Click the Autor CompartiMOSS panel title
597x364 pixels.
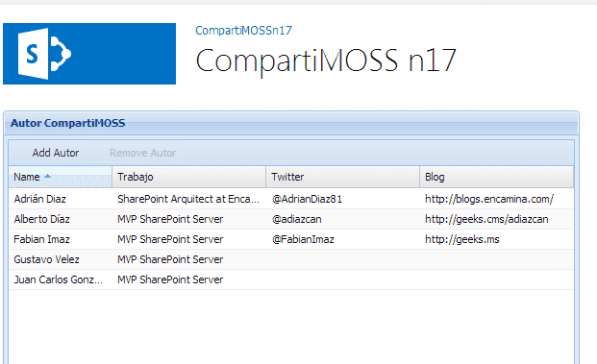[x=67, y=123]
